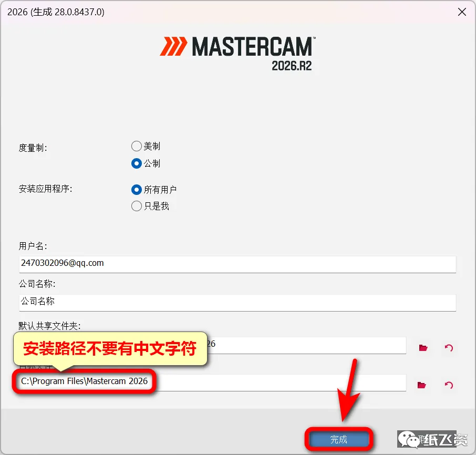Reset the default shared folder path
The image size is (476, 455).
449,347
